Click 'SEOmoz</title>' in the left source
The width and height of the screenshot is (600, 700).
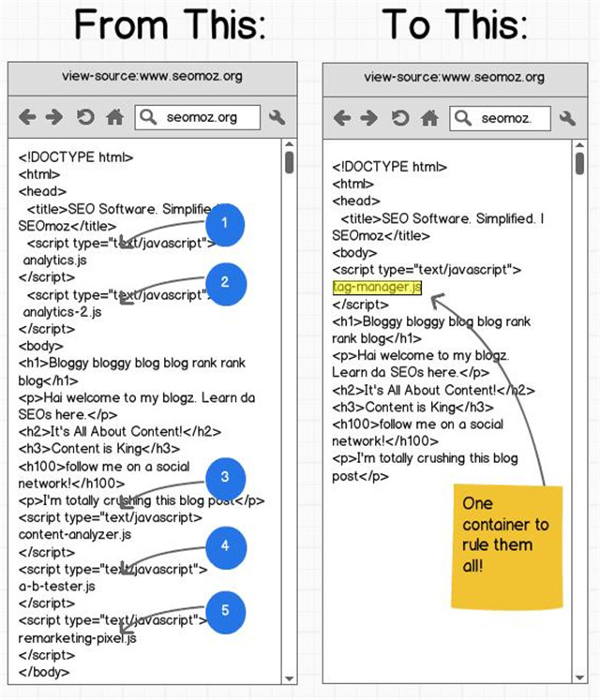click(67, 226)
